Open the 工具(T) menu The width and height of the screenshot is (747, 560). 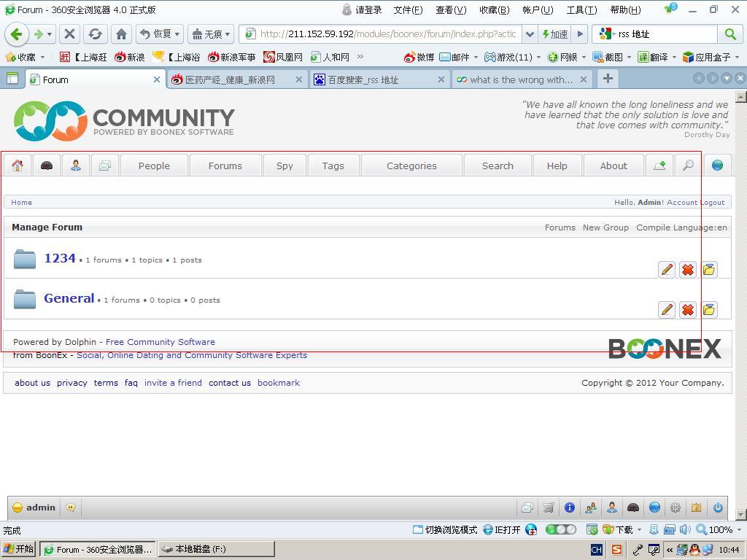(x=581, y=9)
